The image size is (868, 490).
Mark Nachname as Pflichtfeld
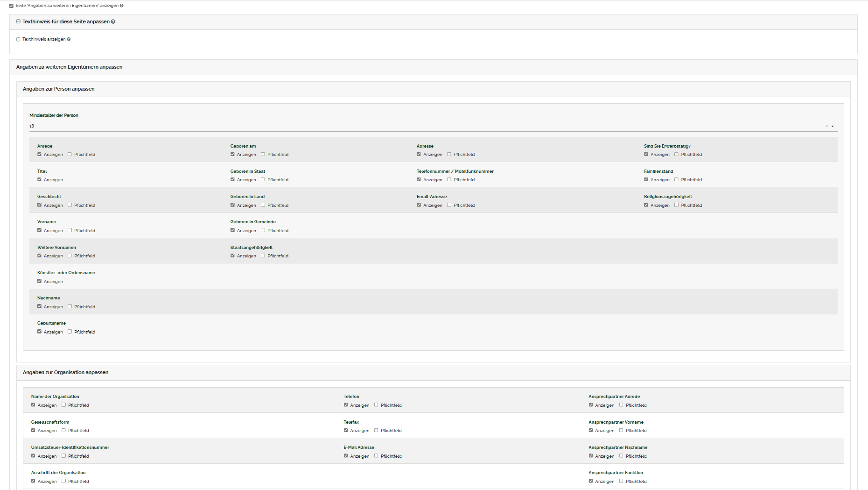[70, 306]
